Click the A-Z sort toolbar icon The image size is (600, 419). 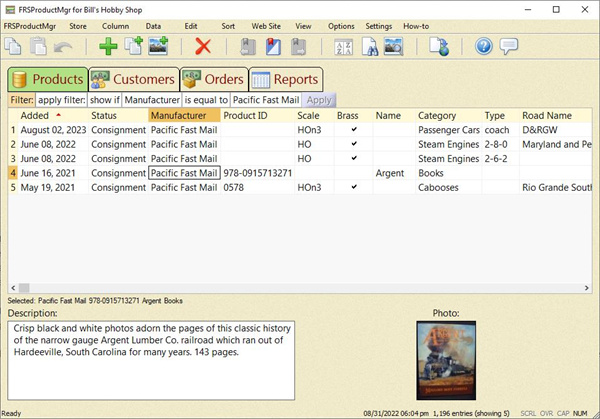coord(341,46)
